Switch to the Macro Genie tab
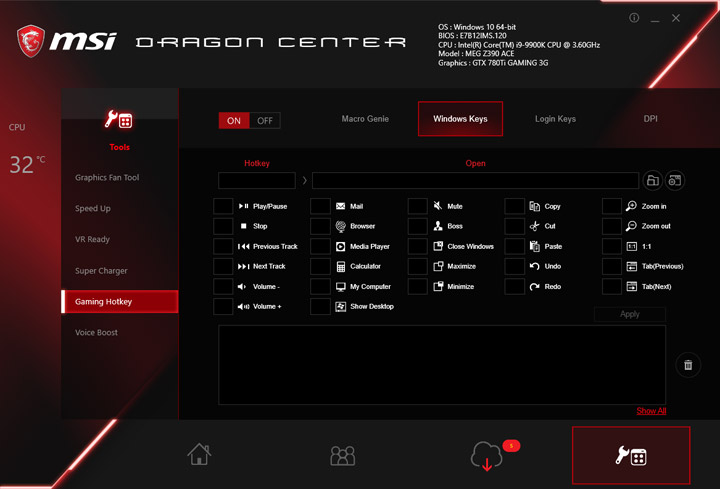This screenshot has width=720, height=489. click(365, 119)
